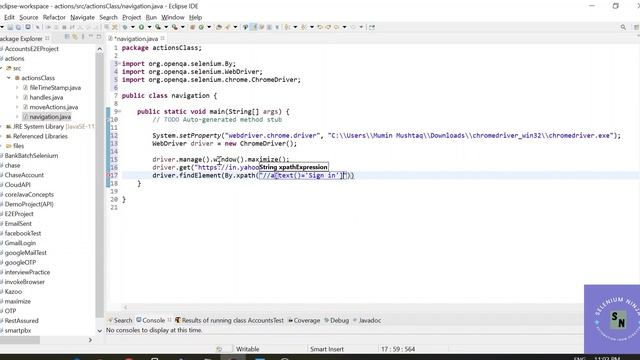640x360 pixels.
Task: Click 'Smart Insert' in status bar
Action: coord(327,349)
